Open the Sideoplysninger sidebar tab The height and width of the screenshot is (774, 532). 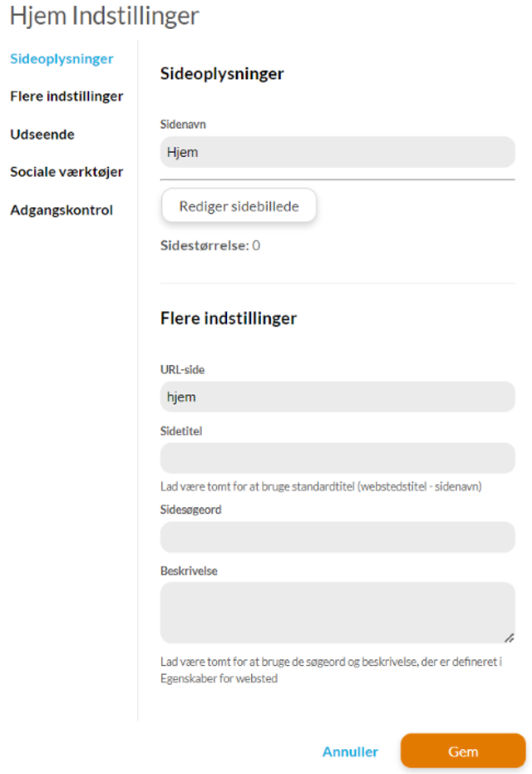coord(62,59)
